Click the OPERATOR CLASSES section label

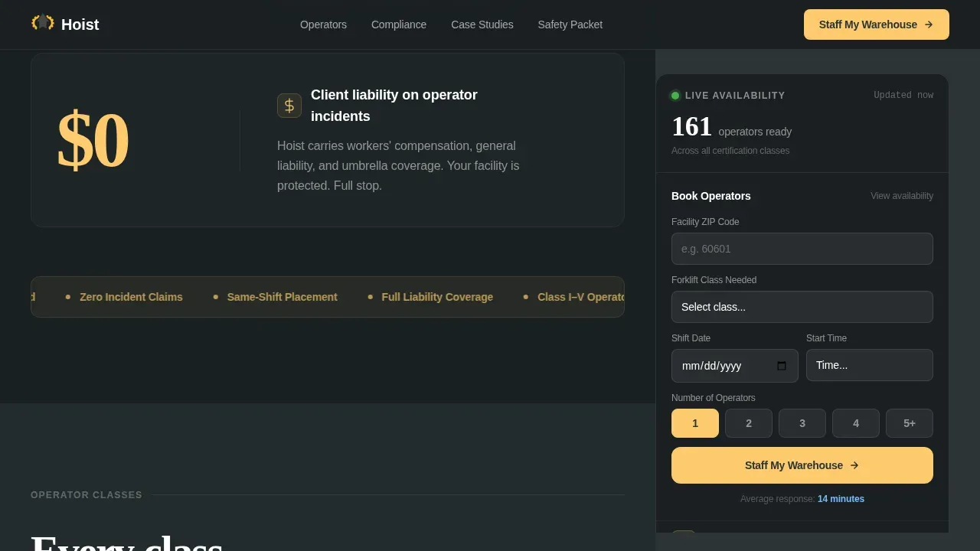click(x=87, y=495)
